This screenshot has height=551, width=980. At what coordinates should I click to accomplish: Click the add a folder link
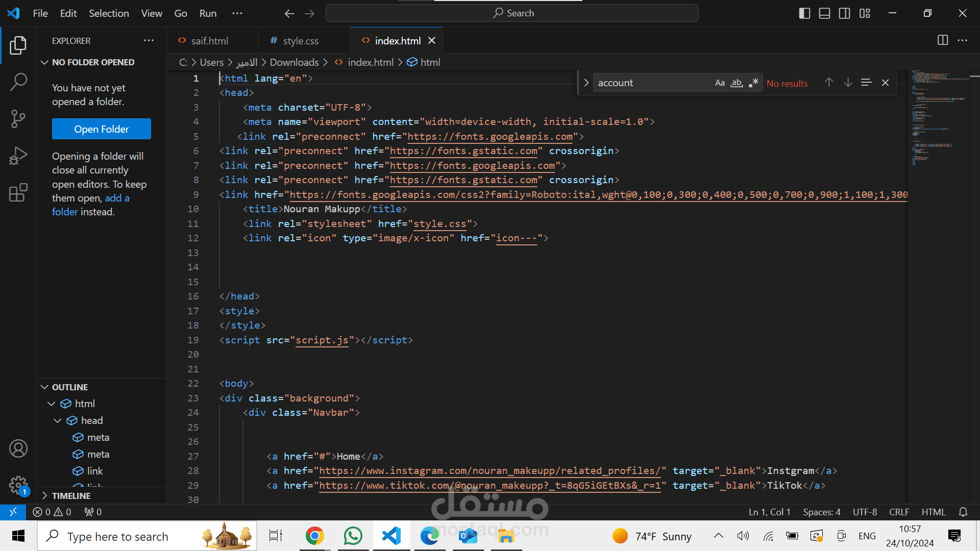tap(91, 205)
